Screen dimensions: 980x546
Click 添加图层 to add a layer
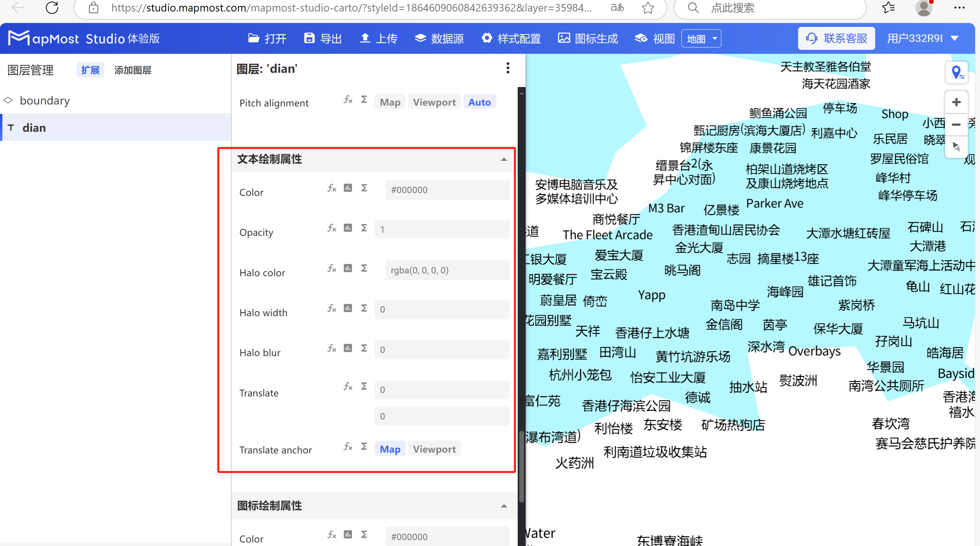coord(132,70)
